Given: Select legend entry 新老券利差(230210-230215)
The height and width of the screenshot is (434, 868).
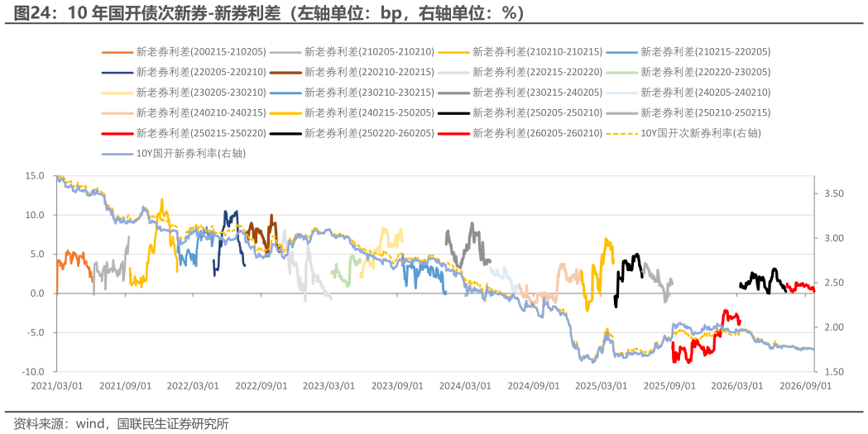Looking at the screenshot, I should click(x=352, y=93).
